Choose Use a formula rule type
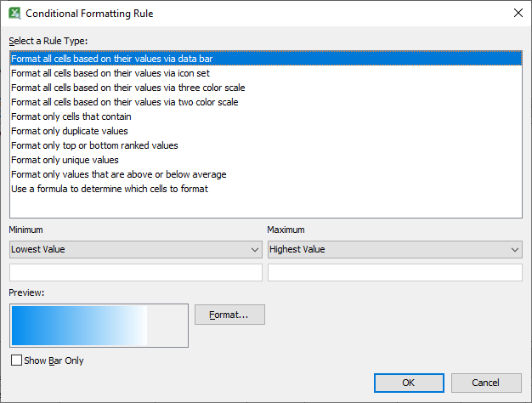532x403 pixels. 110,189
